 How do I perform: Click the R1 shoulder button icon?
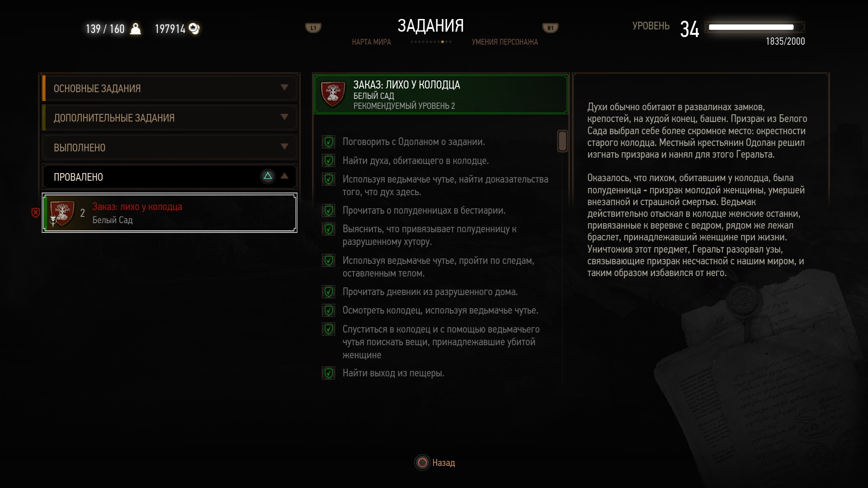[x=550, y=28]
